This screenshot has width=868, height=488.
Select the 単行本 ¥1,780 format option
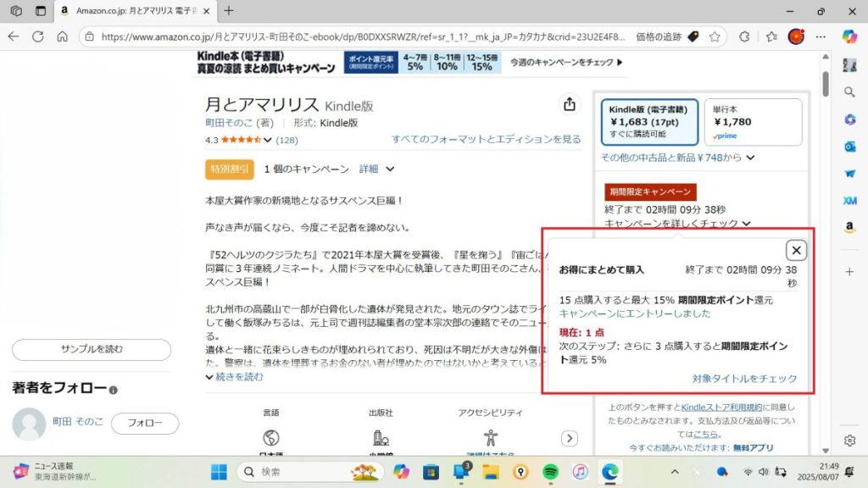click(753, 122)
